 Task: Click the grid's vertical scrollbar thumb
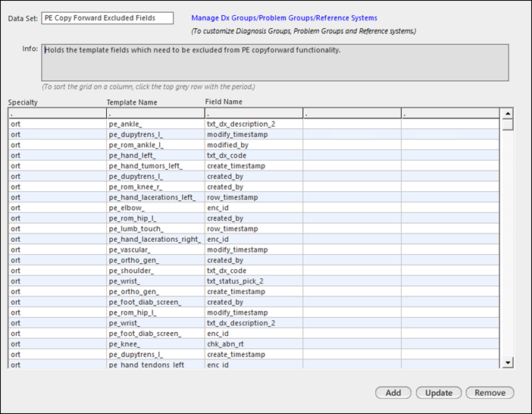pos(508,125)
